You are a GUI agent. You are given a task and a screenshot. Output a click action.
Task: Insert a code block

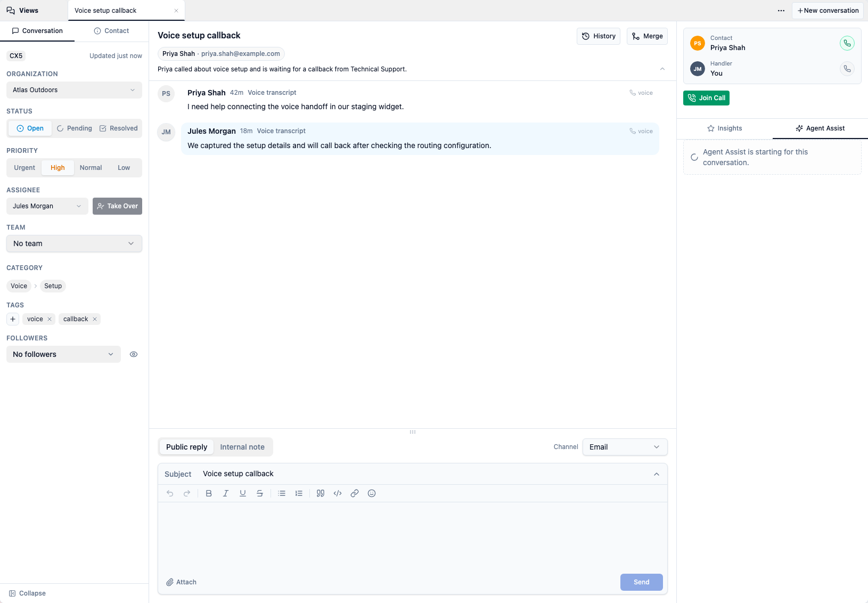(338, 493)
